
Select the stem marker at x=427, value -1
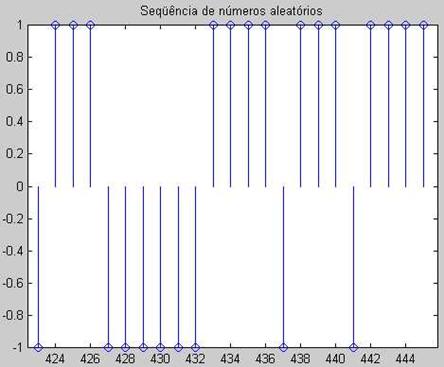(x=108, y=348)
